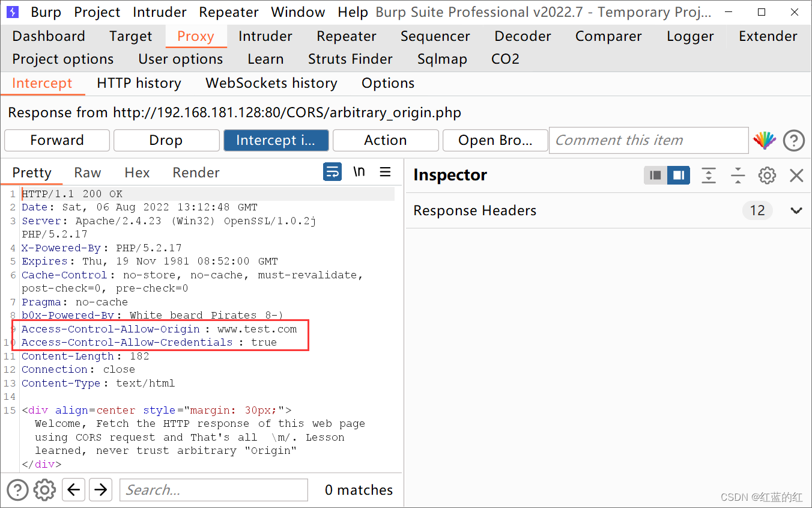
Task: Select the Intercept sub-tab
Action: [42, 83]
